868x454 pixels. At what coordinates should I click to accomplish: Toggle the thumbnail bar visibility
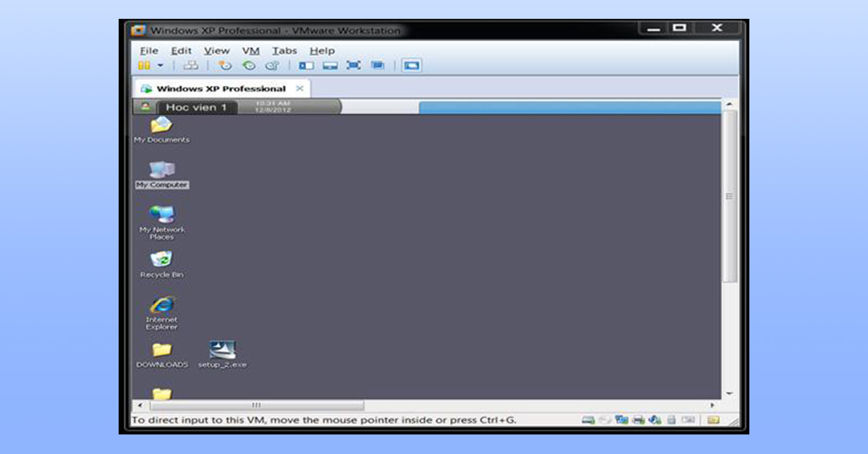pyautogui.click(x=330, y=65)
